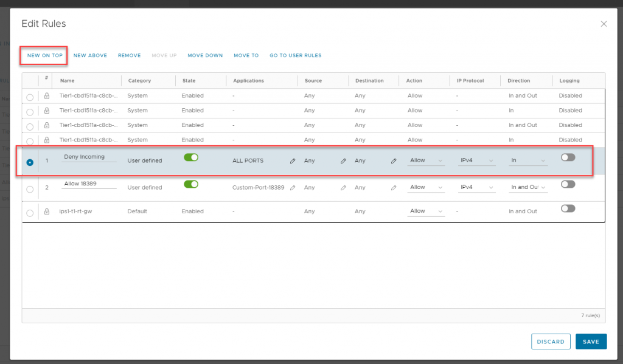Open Action dropdown for Deny Incoming rule

426,161
